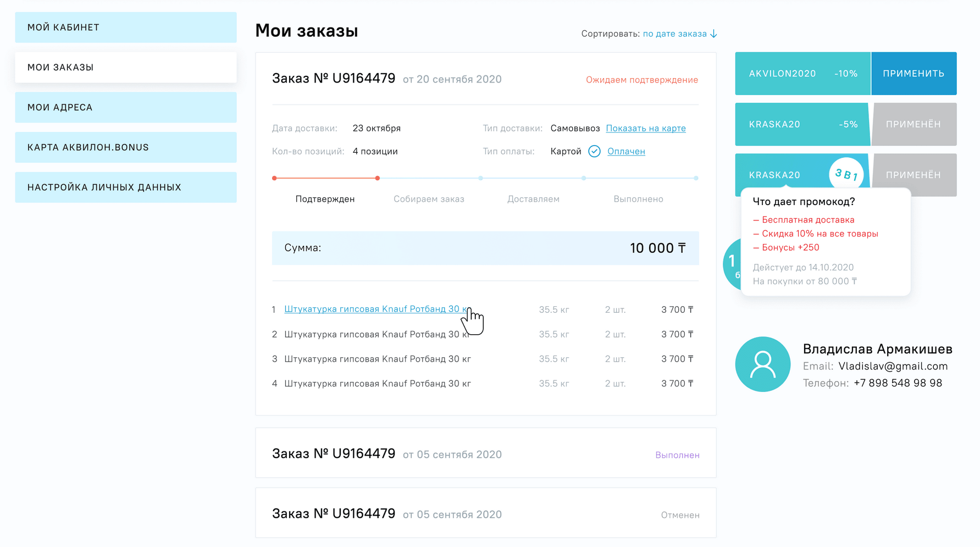Expand the cancelled "Отменен" order card
The width and height of the screenshot is (980, 547).
click(x=485, y=513)
